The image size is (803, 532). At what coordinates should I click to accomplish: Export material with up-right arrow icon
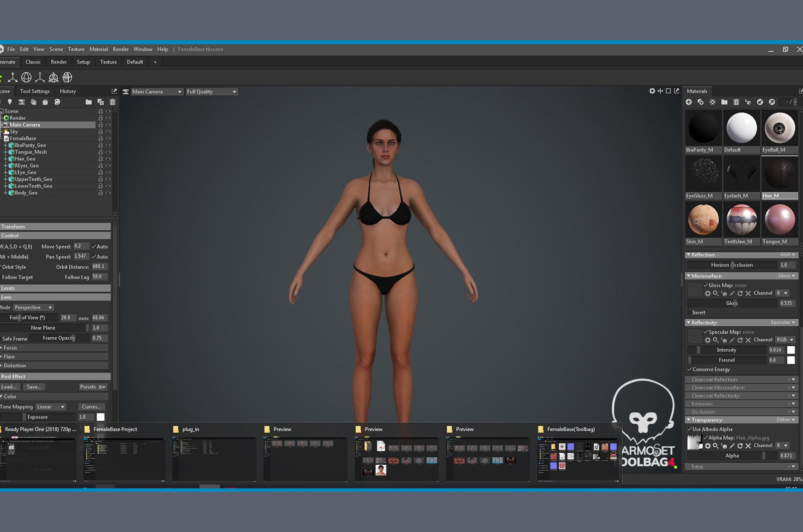[x=772, y=102]
